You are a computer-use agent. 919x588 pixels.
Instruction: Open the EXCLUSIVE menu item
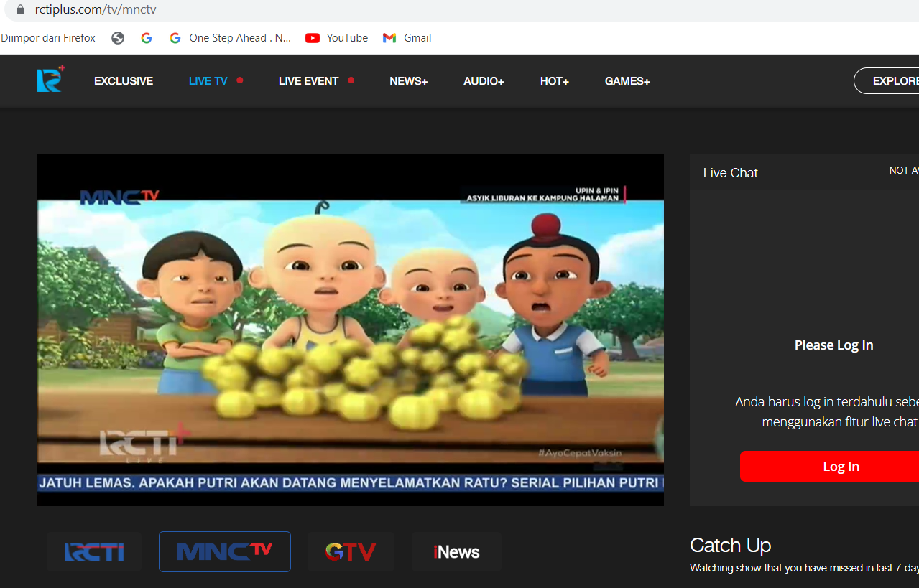pyautogui.click(x=124, y=81)
